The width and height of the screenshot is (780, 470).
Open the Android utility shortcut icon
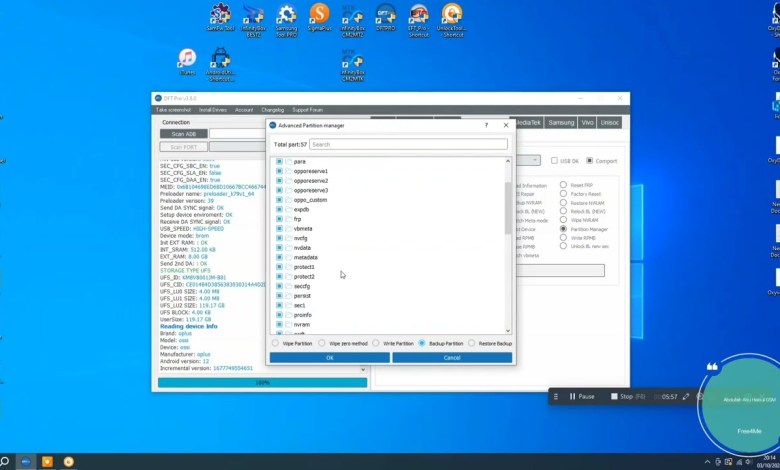tap(220, 64)
